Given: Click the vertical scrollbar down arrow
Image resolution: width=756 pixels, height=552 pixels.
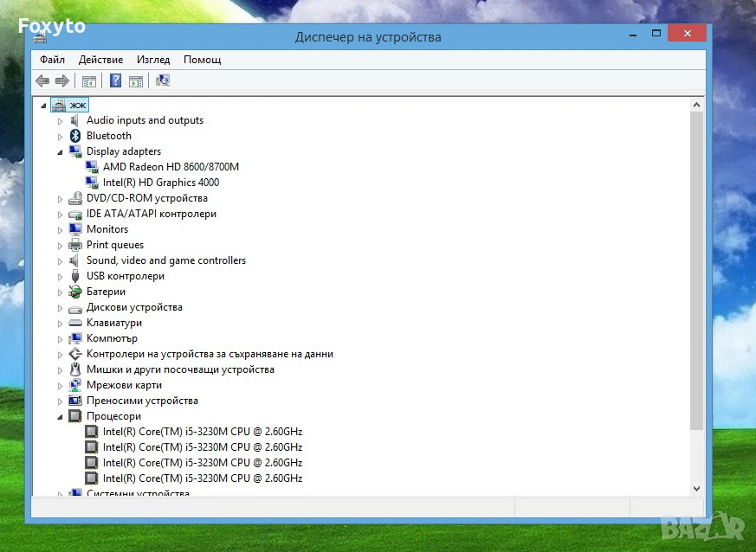Looking at the screenshot, I should (697, 488).
